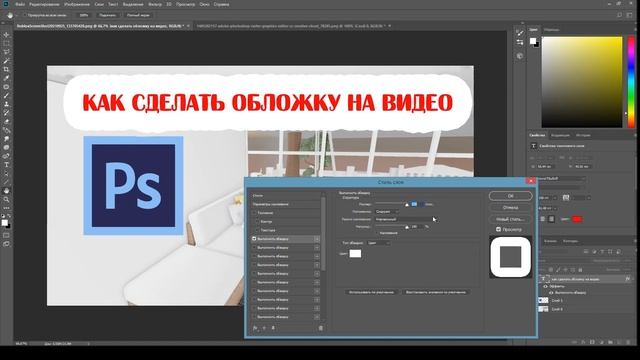Screen dimensions: 640x360
Task: Select the Gradient tool
Action: [6, 130]
